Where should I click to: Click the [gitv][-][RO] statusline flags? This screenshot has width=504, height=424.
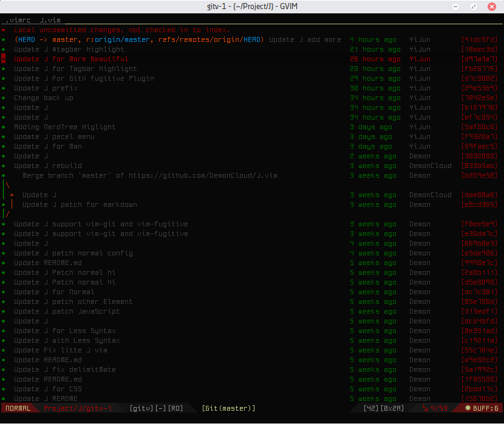point(156,408)
